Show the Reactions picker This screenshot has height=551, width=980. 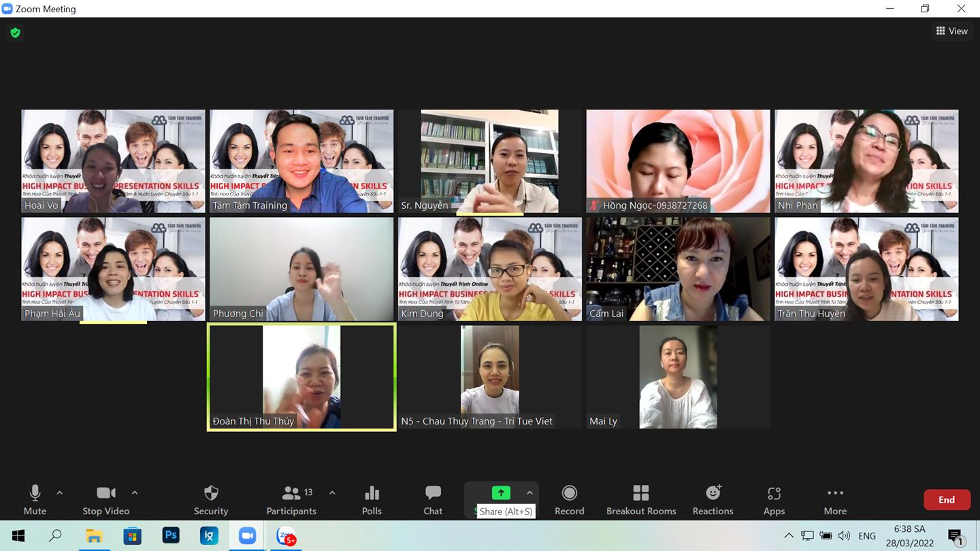click(713, 499)
